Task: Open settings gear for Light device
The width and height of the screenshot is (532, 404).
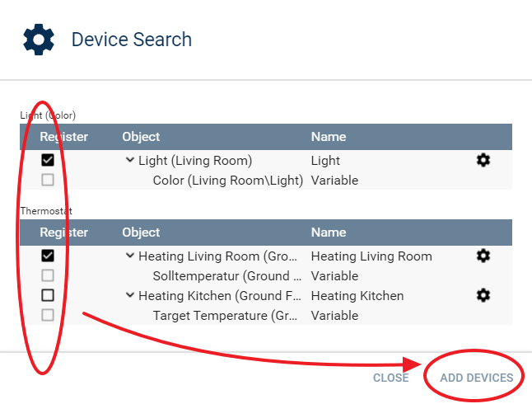Action: [483, 160]
